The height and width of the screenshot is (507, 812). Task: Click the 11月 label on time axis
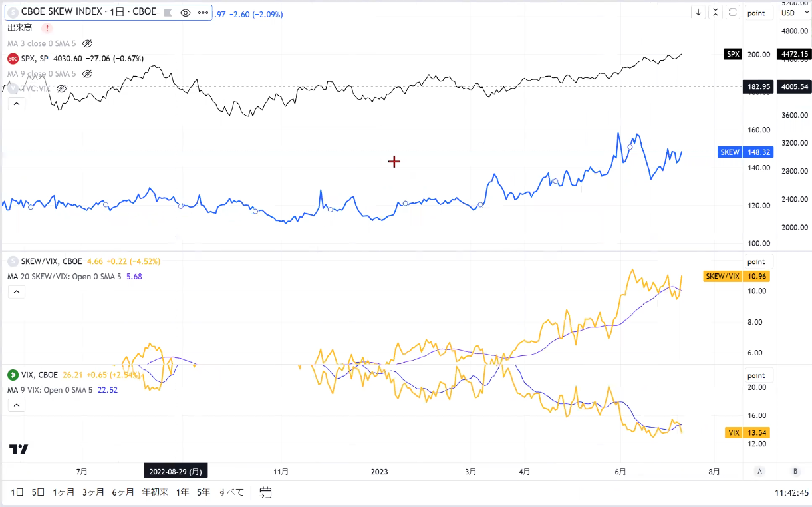[281, 472]
